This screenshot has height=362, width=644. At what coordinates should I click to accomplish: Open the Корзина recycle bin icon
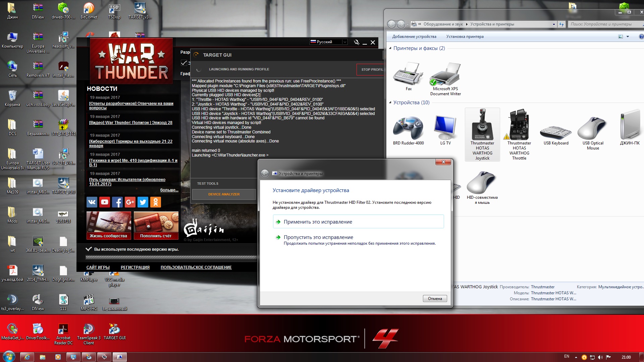(12, 98)
